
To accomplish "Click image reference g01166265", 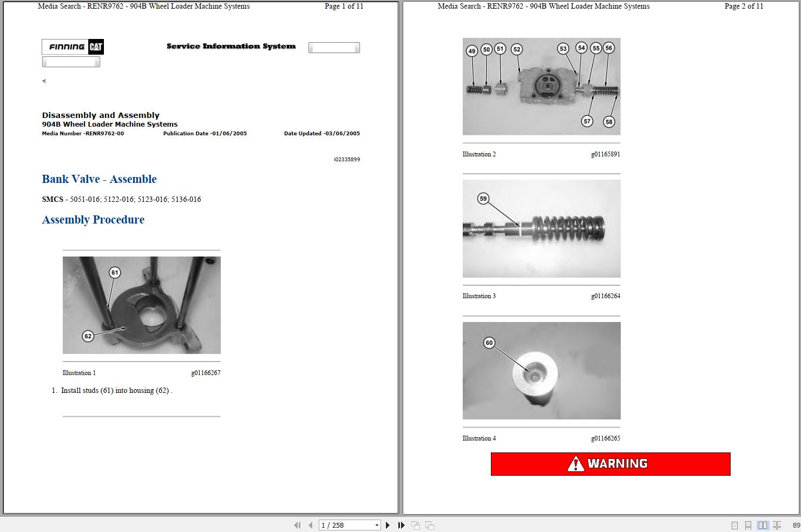I will pos(606,438).
